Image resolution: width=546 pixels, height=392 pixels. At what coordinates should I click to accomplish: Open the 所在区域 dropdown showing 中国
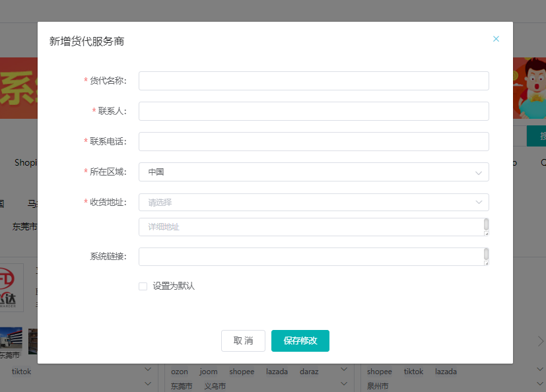(x=314, y=172)
